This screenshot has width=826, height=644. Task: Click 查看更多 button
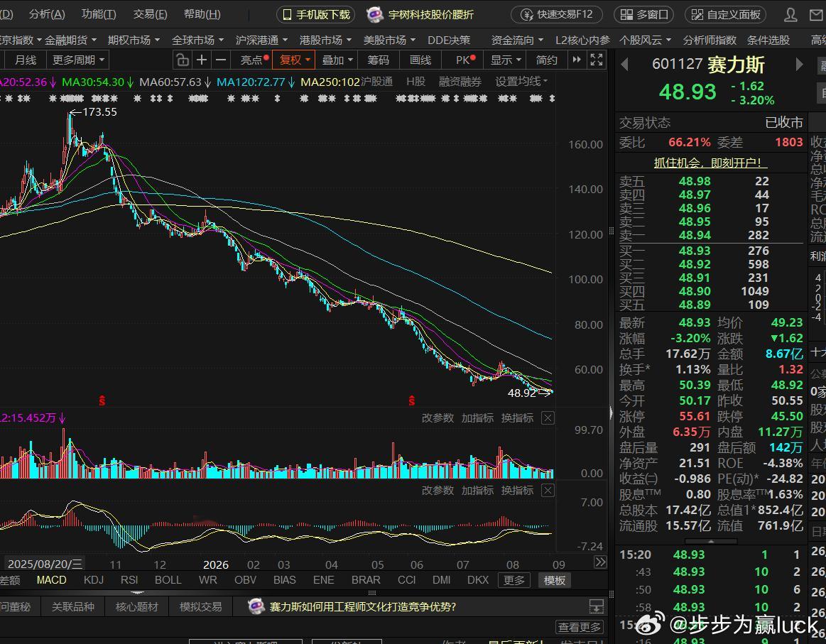[x=580, y=627]
